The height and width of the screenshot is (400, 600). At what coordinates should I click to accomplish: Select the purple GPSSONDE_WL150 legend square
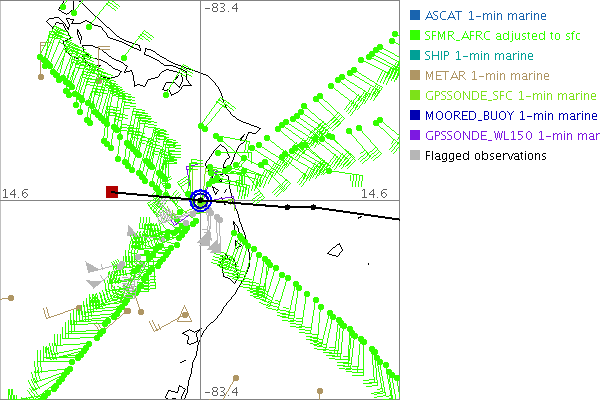click(x=415, y=136)
